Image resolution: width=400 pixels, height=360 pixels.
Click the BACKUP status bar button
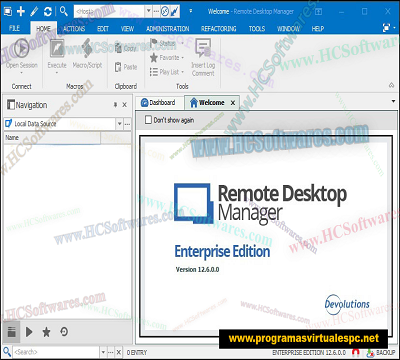click(381, 352)
